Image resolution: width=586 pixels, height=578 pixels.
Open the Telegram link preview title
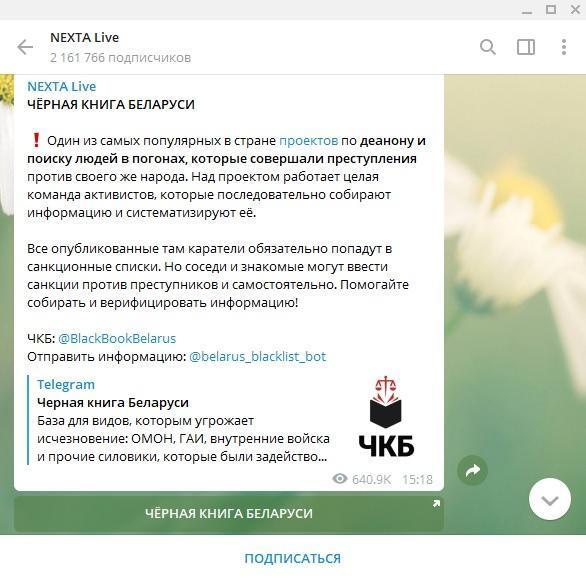tap(66, 384)
